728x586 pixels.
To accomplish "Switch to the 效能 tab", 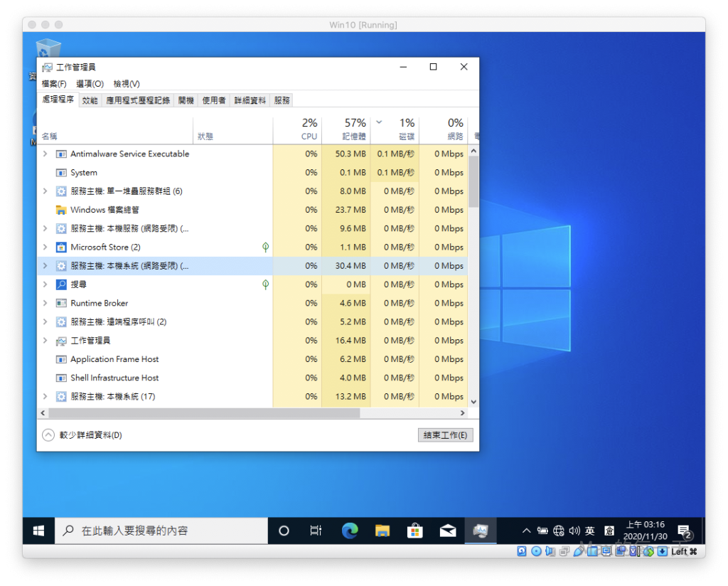I will click(x=90, y=101).
